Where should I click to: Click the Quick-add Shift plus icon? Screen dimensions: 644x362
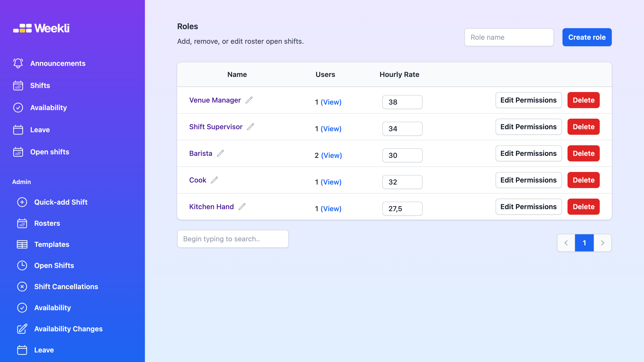click(22, 202)
